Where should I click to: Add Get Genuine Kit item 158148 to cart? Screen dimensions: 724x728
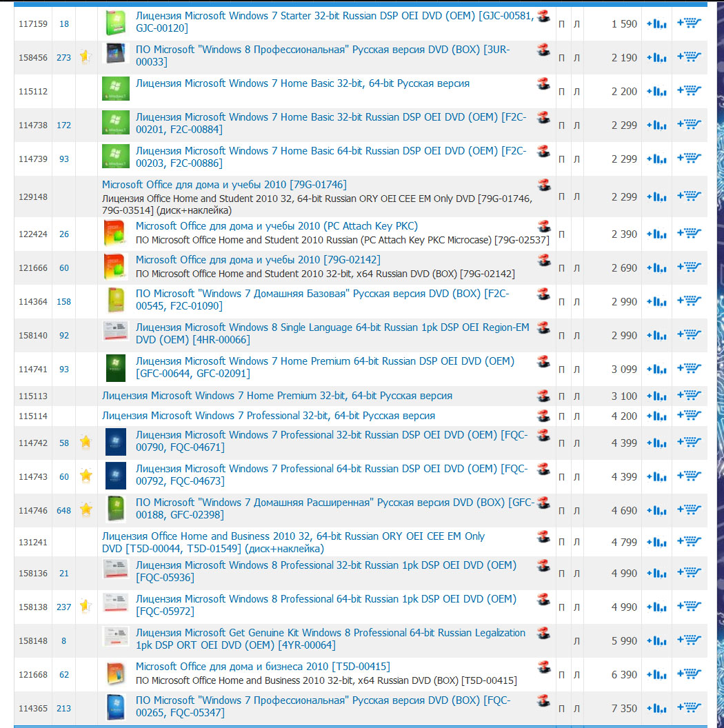click(x=689, y=640)
